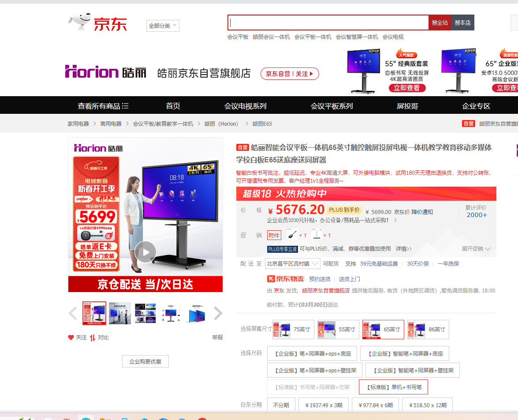
Task: Select ¥977.84 x 6期 installment plan
Action: click(x=376, y=405)
